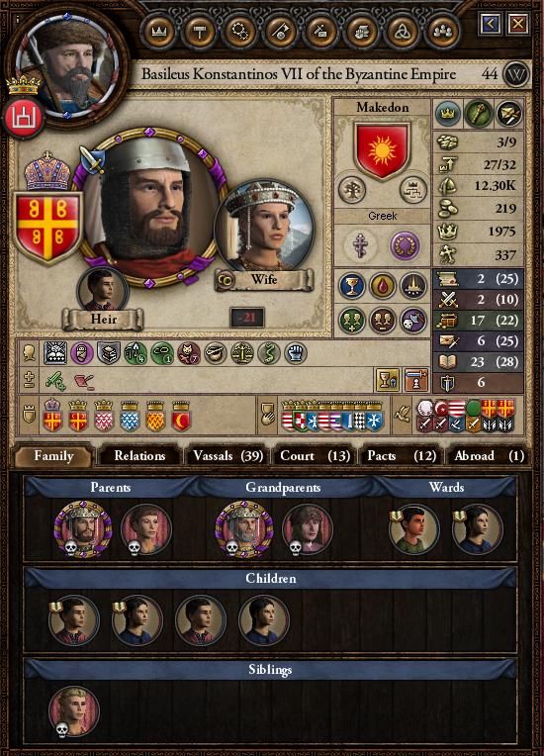Open the Council gears icon
The width and height of the screenshot is (544, 756).
tap(240, 32)
